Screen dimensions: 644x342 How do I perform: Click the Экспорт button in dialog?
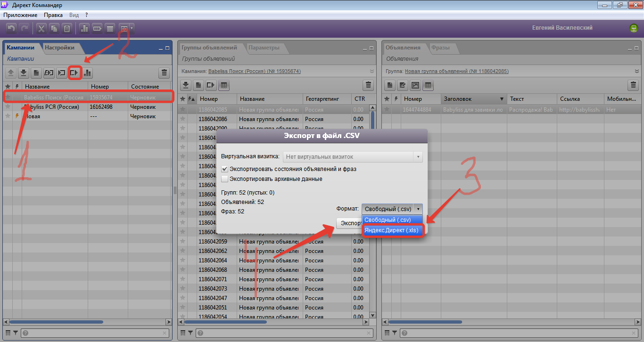349,223
